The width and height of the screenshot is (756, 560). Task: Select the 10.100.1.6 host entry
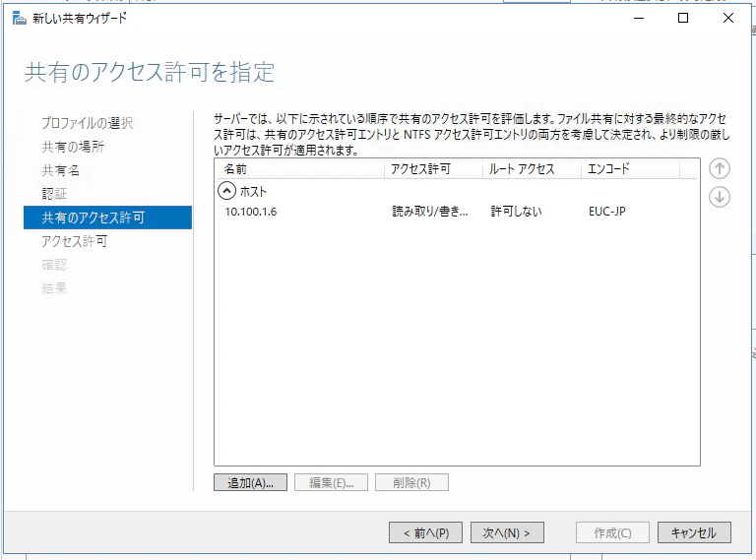click(x=251, y=212)
